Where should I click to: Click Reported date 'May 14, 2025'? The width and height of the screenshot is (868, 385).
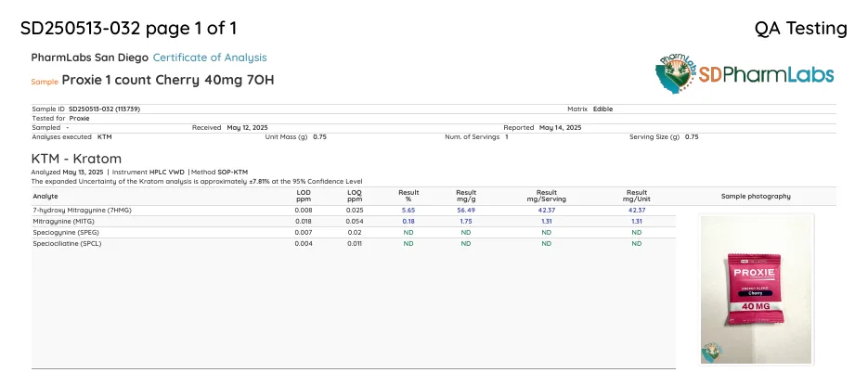(x=560, y=127)
